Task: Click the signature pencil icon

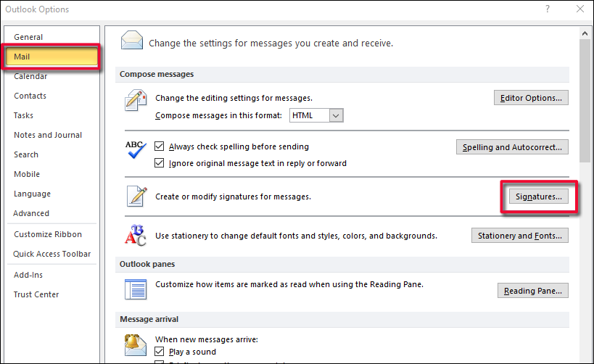Action: [x=136, y=197]
